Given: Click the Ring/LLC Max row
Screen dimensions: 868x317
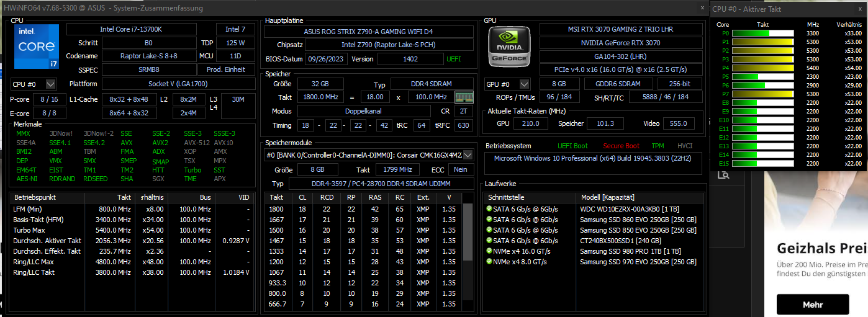Looking at the screenshot, I should coord(132,262).
